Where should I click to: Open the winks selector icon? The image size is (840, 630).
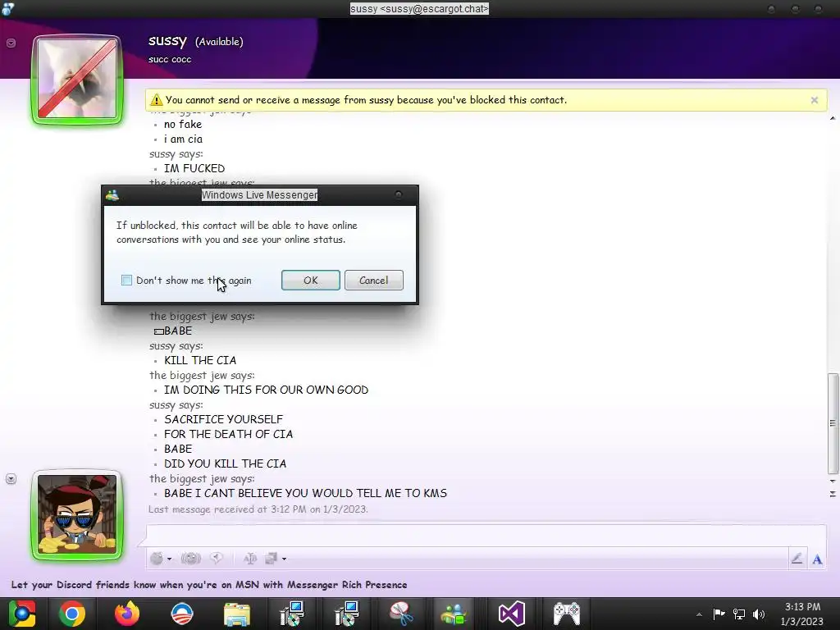pyautogui.click(x=217, y=558)
